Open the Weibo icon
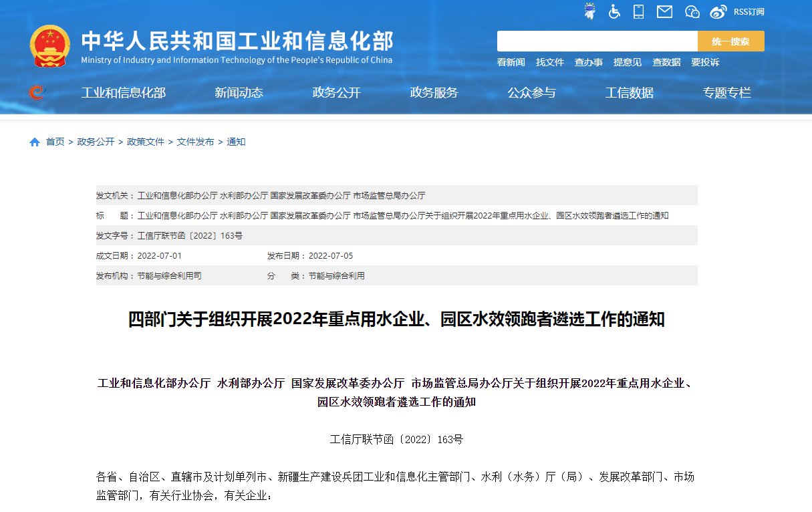 (718, 11)
